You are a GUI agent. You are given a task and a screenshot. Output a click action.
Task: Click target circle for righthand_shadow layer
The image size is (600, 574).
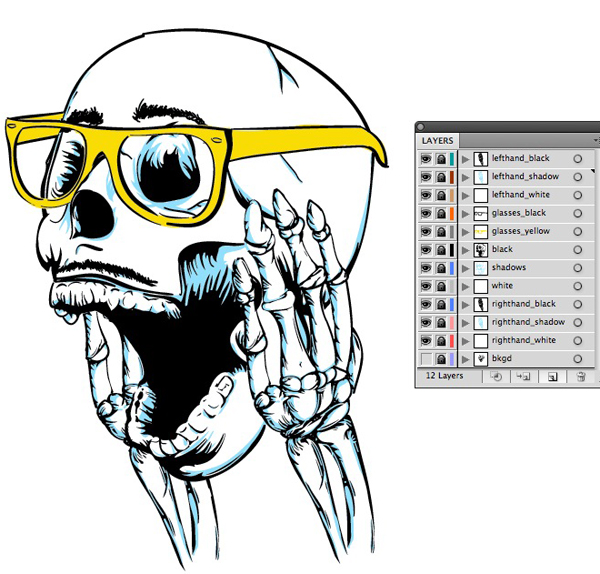578,322
